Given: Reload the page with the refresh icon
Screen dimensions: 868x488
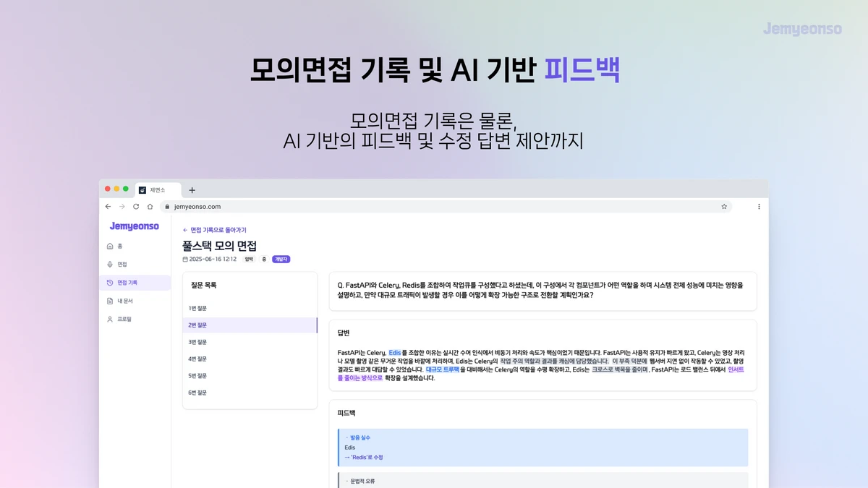Looking at the screenshot, I should 136,206.
